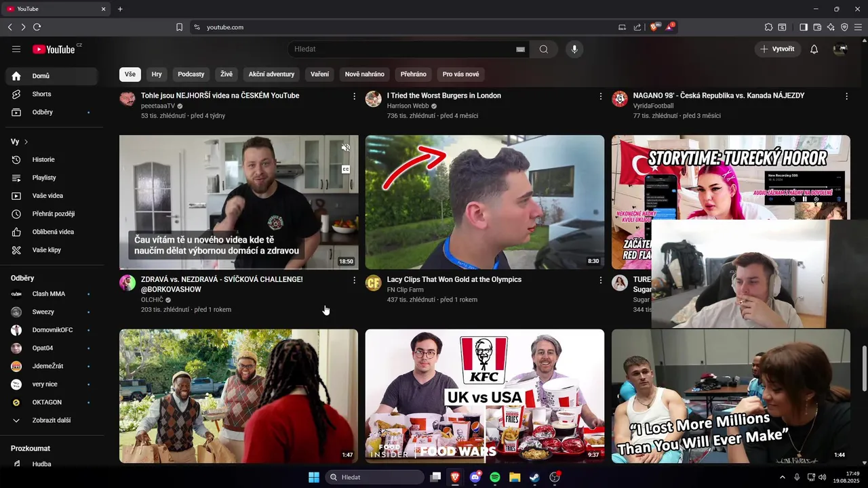Open Harrison Webb channel link
This screenshot has width=868, height=488.
pyautogui.click(x=408, y=106)
